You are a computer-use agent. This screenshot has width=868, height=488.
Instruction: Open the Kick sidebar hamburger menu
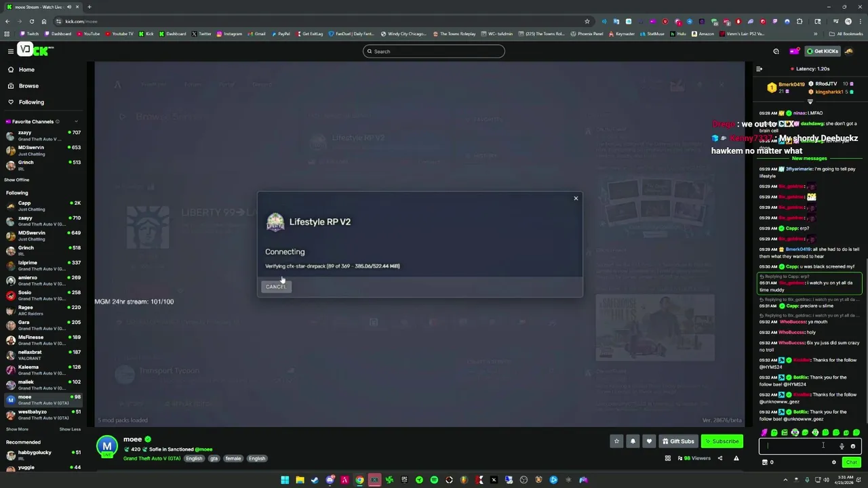[11, 51]
